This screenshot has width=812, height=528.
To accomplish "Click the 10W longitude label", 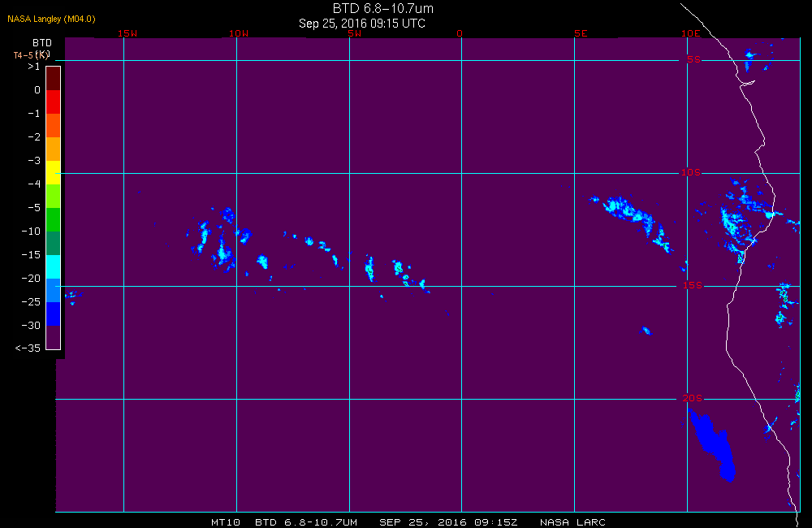I will [239, 33].
